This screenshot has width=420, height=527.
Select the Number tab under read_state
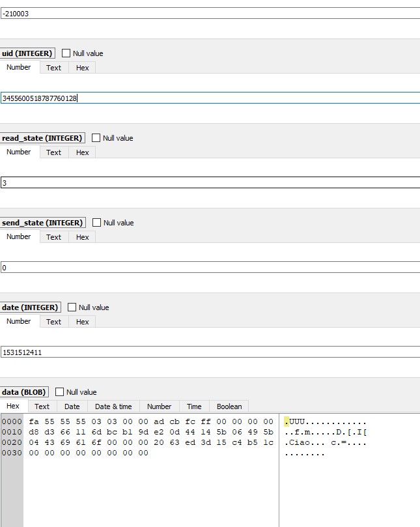pyautogui.click(x=19, y=152)
